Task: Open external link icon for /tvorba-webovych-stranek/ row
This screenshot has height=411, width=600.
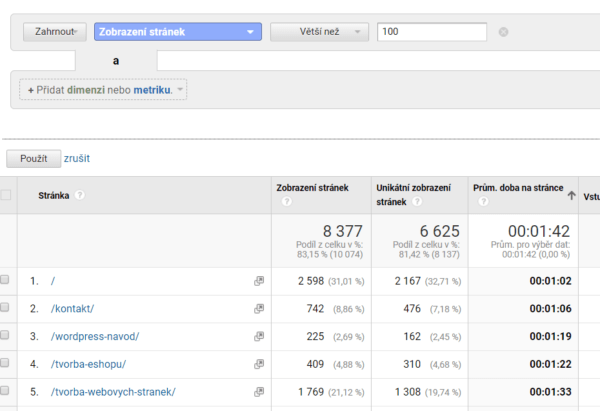Action: (x=259, y=391)
